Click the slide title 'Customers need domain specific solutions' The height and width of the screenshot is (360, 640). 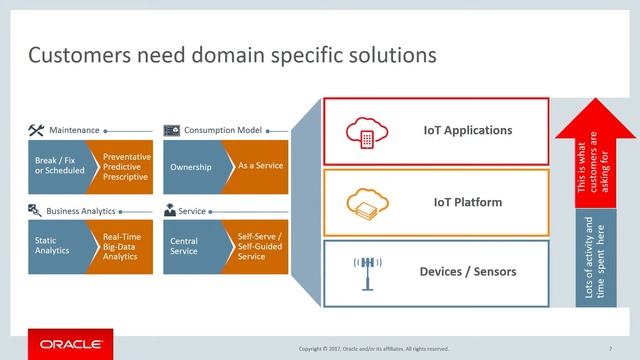[232, 55]
